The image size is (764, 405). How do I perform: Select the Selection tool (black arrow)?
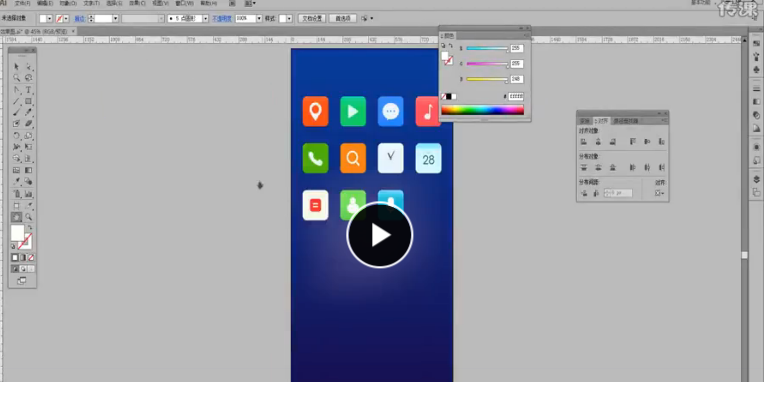click(x=17, y=66)
